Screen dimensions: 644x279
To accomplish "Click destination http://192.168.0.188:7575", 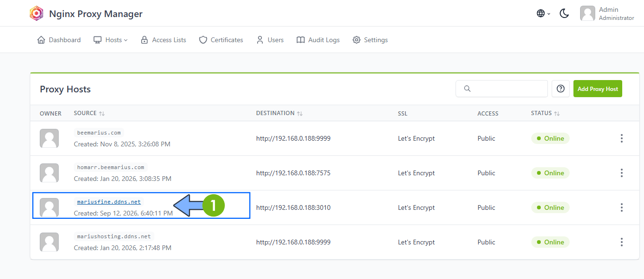I will coord(293,173).
